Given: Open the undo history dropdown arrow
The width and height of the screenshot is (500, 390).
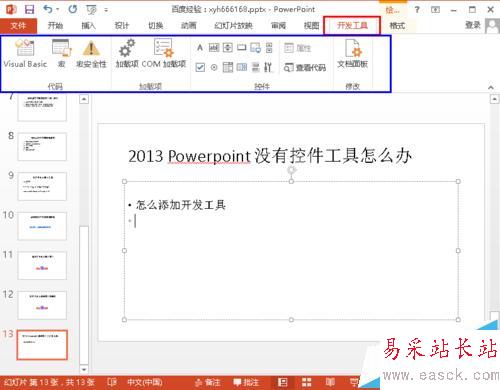Looking at the screenshot, I should point(58,9).
